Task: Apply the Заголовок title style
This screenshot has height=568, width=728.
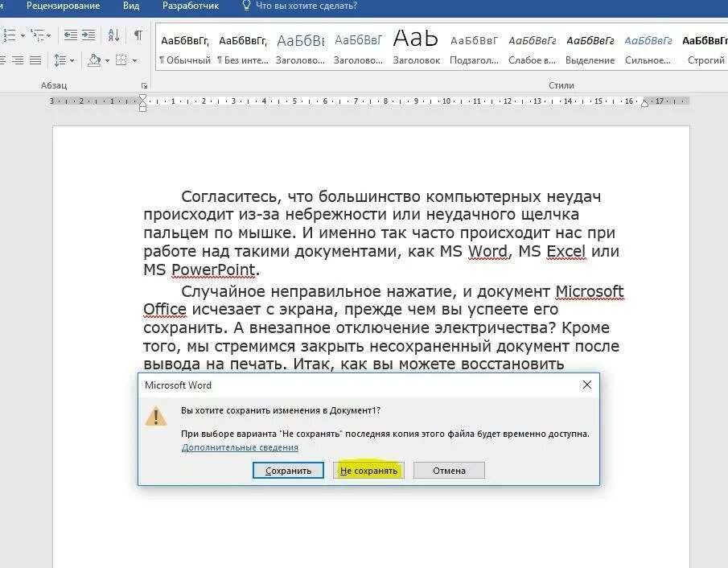Action: pyautogui.click(x=416, y=49)
